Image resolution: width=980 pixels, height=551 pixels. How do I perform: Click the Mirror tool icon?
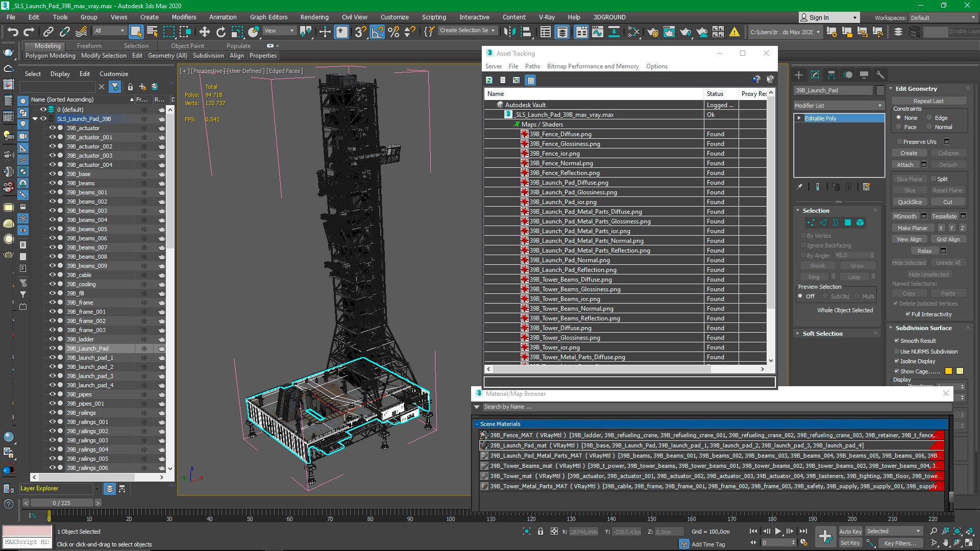click(509, 32)
